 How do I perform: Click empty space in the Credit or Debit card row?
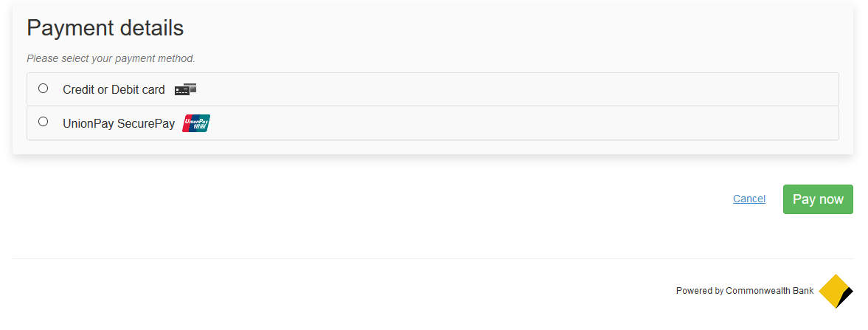516,89
